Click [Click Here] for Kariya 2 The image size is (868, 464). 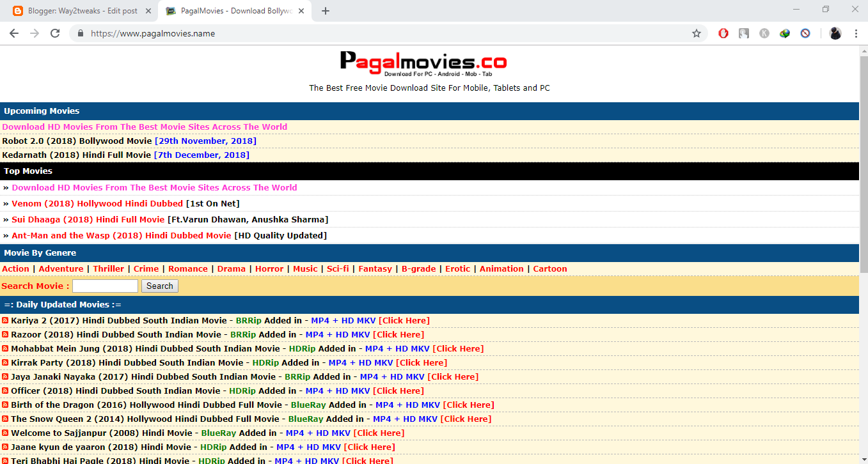pyautogui.click(x=404, y=320)
